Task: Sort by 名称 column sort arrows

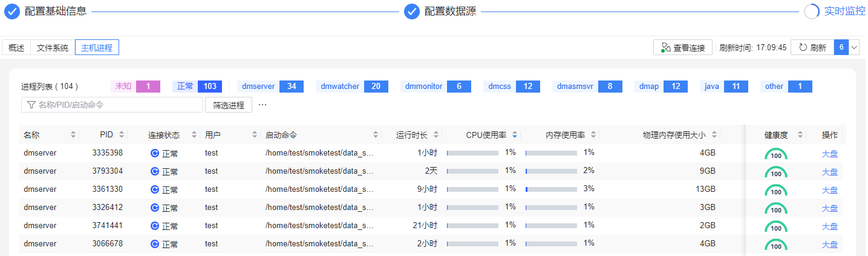Action: pyautogui.click(x=73, y=134)
